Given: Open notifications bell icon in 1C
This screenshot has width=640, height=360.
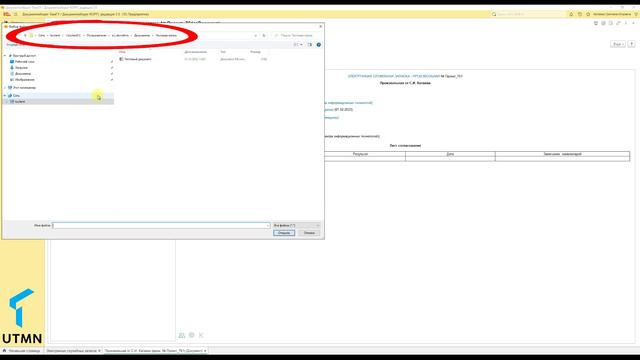Looking at the screenshot, I should point(571,14).
